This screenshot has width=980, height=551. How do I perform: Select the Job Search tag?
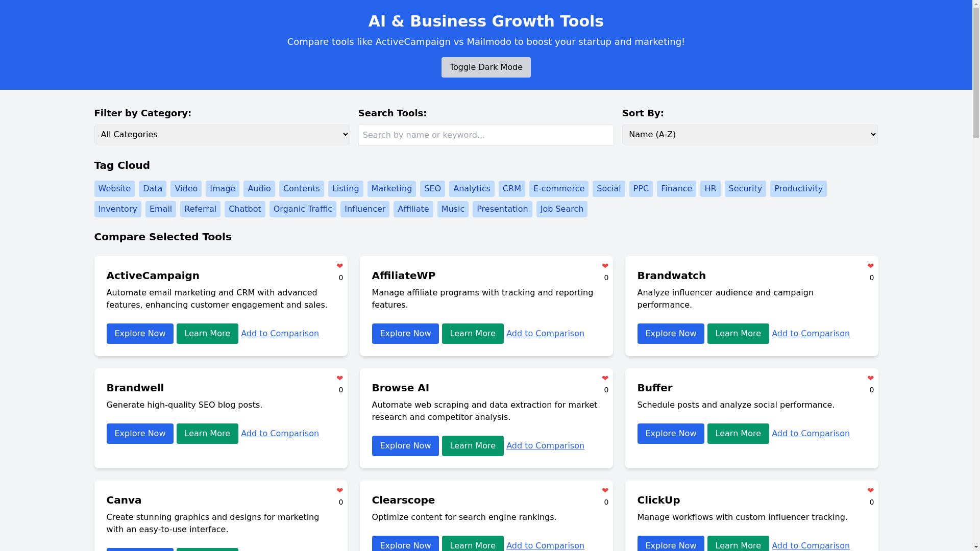562,209
